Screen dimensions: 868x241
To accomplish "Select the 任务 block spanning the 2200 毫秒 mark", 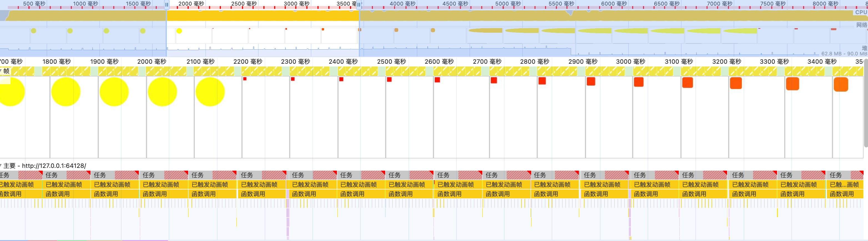I will coord(263,175).
